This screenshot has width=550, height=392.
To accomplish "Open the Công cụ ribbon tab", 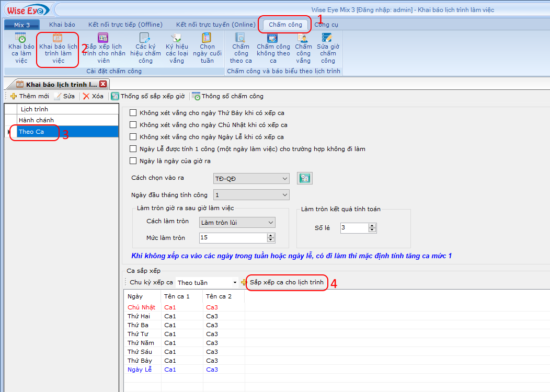I will tap(326, 25).
